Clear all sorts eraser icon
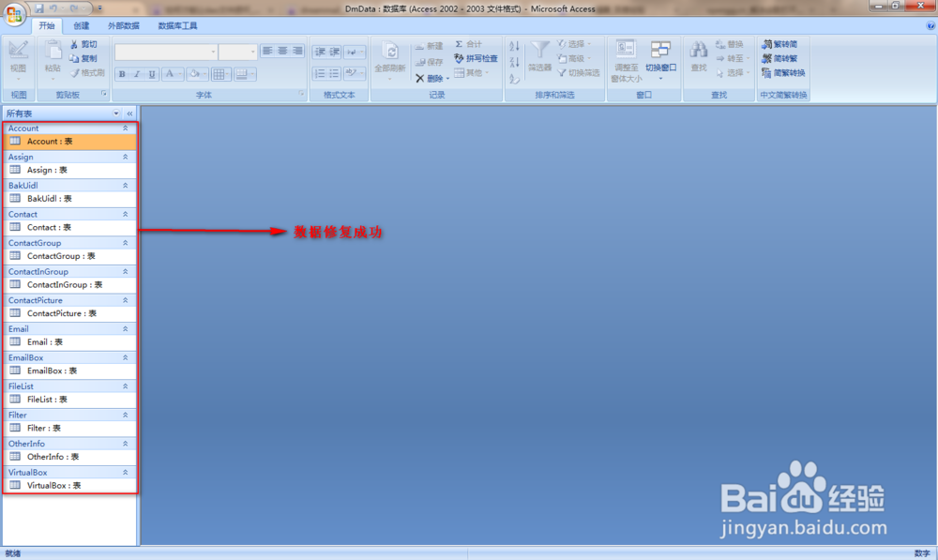Screen dimensions: 938x560 (x=514, y=79)
